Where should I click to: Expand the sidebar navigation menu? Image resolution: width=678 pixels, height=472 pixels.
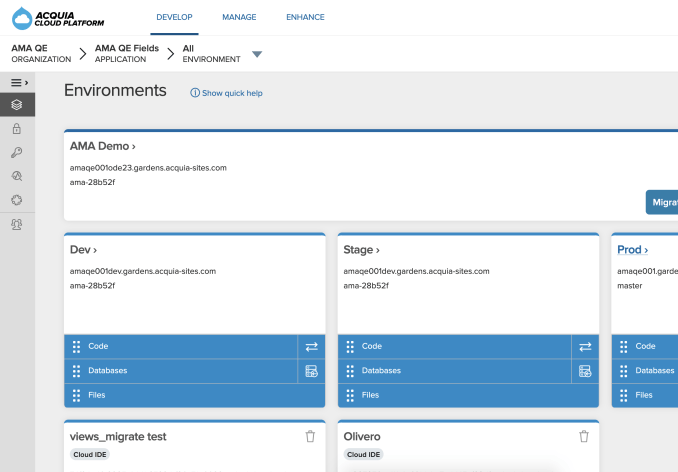[x=18, y=82]
